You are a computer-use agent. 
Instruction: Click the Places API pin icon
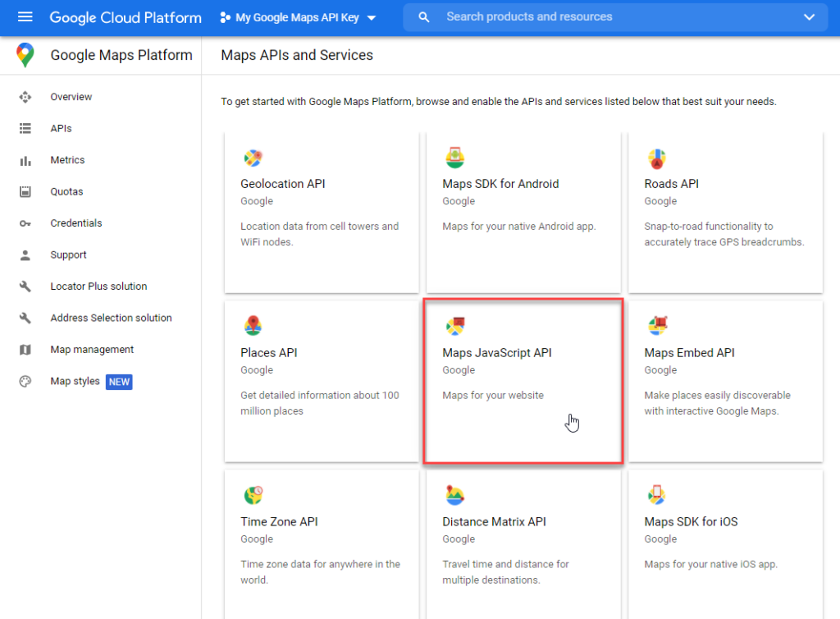(x=253, y=326)
